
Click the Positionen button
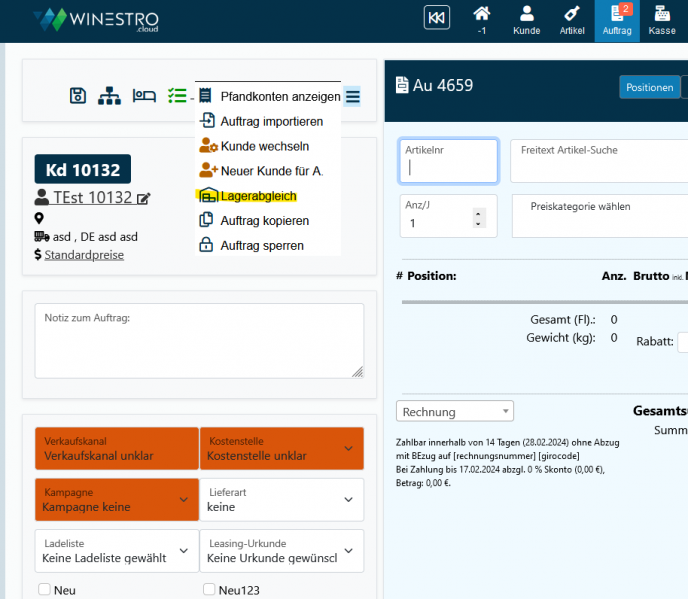coord(649,87)
